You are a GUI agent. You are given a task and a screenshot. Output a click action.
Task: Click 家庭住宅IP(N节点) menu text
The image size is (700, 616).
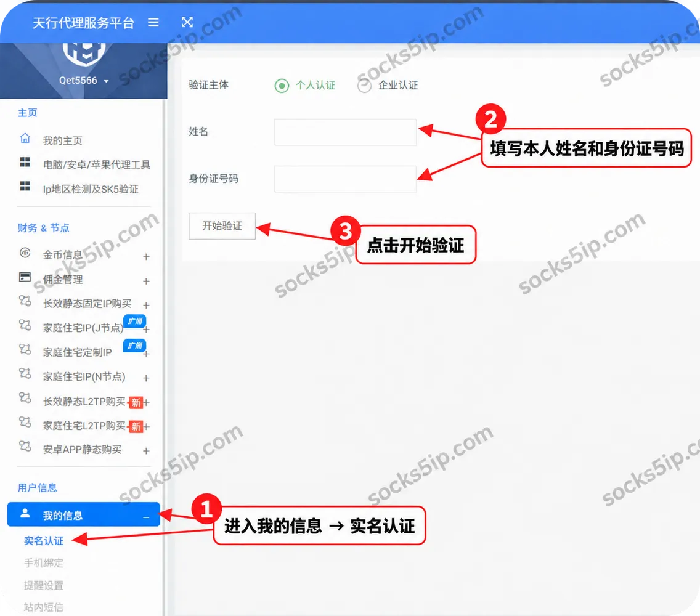84,376
